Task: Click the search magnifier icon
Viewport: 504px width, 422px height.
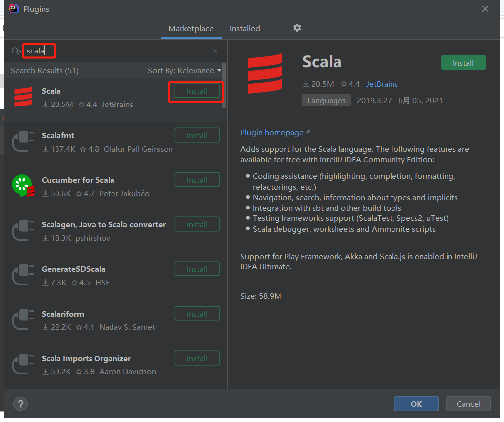Action: [x=16, y=51]
